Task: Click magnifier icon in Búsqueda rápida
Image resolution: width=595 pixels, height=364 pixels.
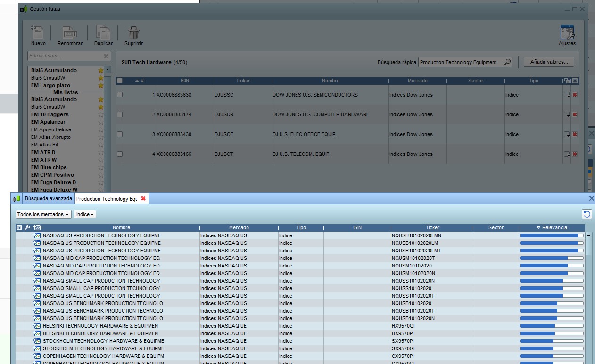Action: point(507,62)
